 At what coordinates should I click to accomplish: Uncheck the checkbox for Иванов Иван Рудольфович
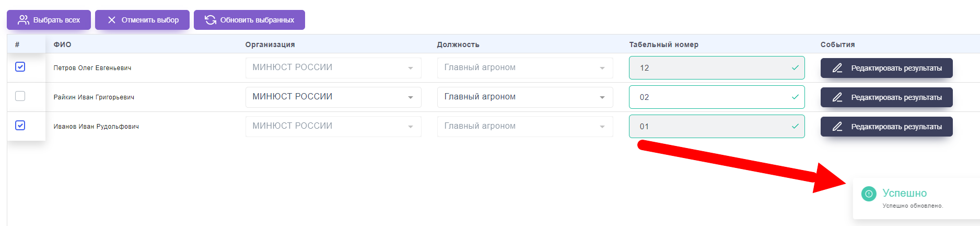pyautogui.click(x=20, y=126)
